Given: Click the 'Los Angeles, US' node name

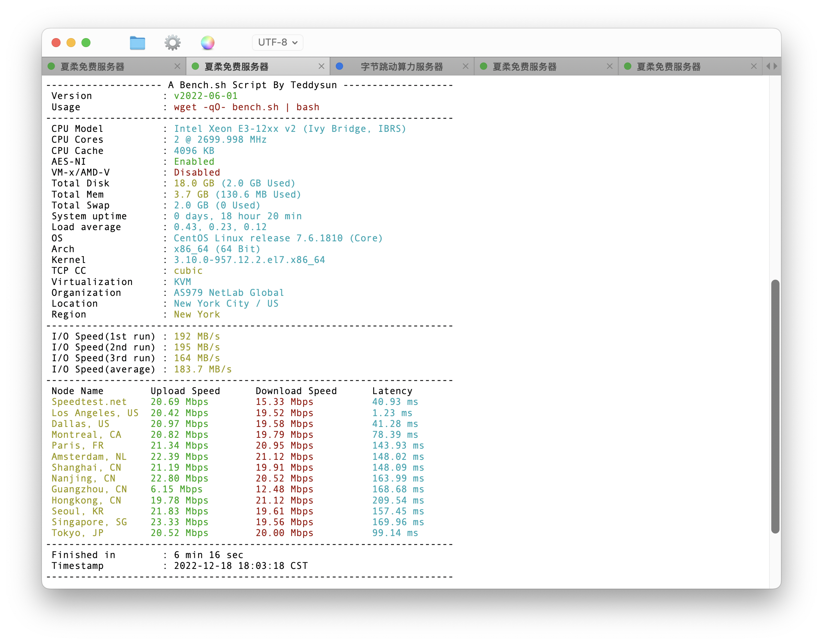Looking at the screenshot, I should (x=95, y=413).
